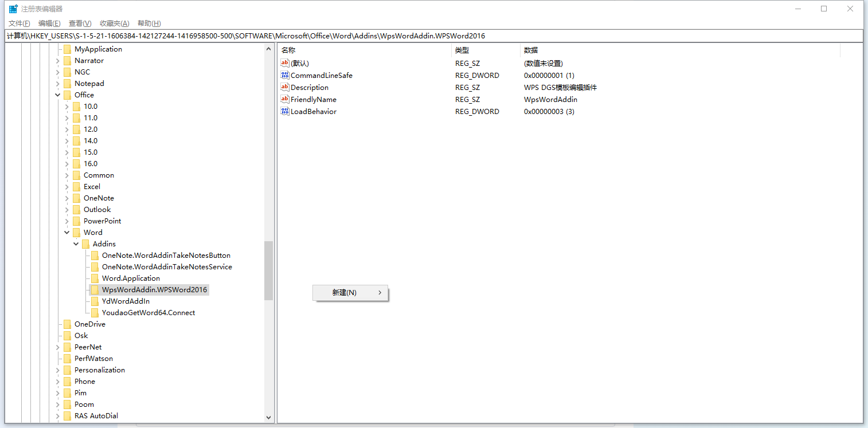
Task: Click the Addins folder icon
Action: 86,244
